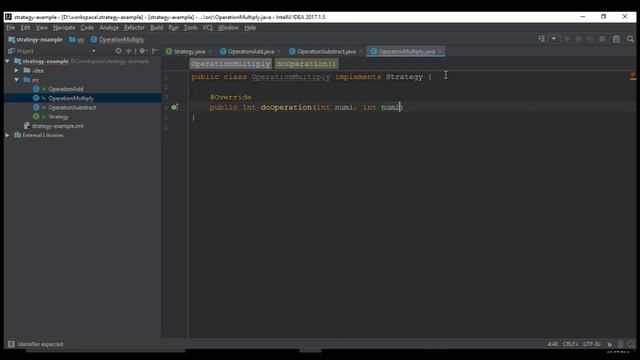Viewport: 640px width, 360px height.
Task: Open the Build menu
Action: 157,28
